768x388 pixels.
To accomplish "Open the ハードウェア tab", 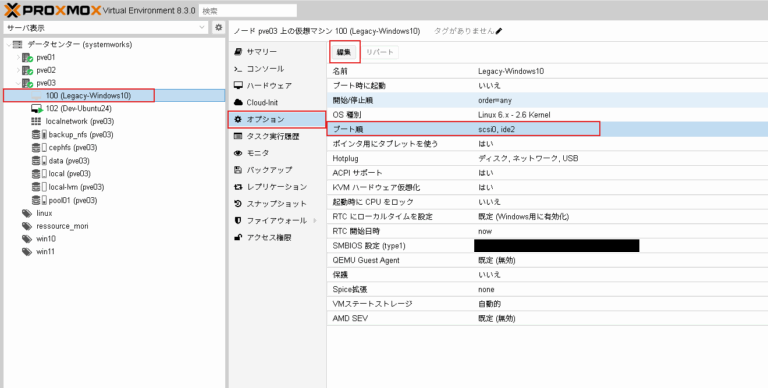I will 277,85.
